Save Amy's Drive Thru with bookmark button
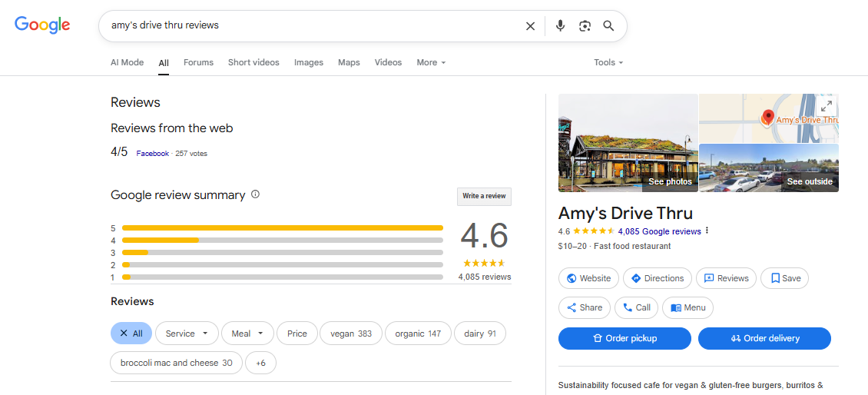 coord(785,278)
